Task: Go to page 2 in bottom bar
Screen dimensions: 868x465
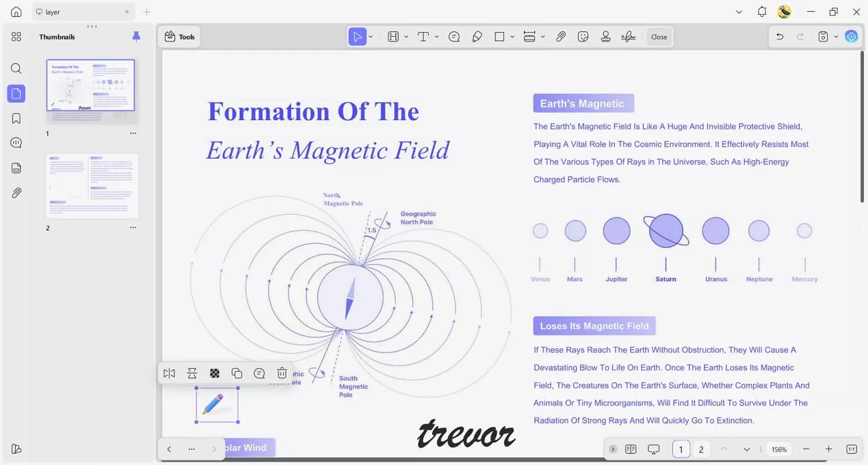Action: [701, 449]
